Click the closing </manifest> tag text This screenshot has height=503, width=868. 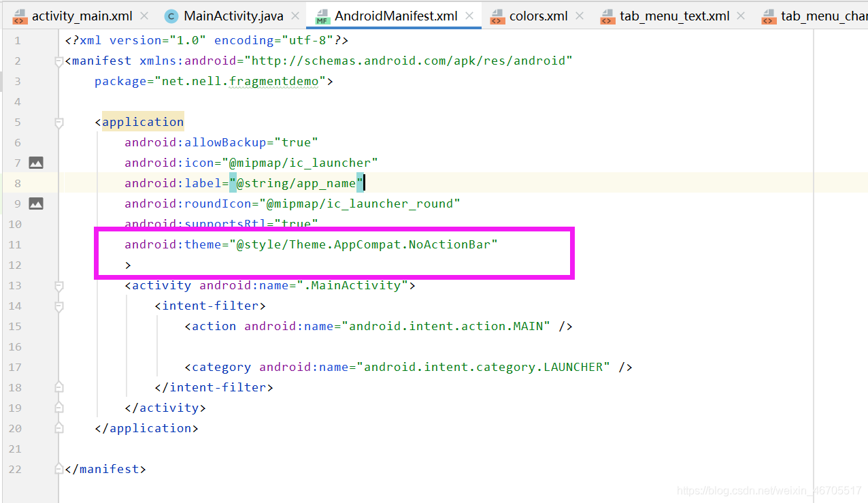[105, 469]
